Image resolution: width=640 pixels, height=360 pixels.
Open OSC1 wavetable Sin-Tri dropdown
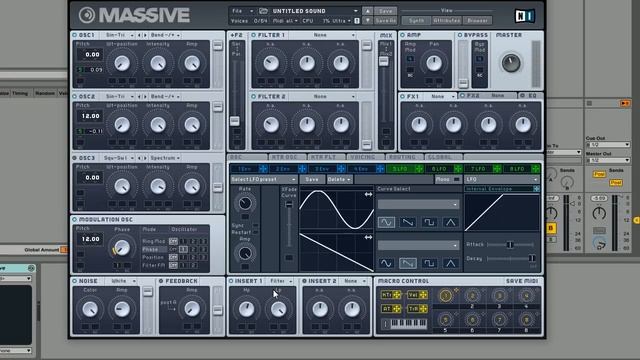tap(119, 35)
